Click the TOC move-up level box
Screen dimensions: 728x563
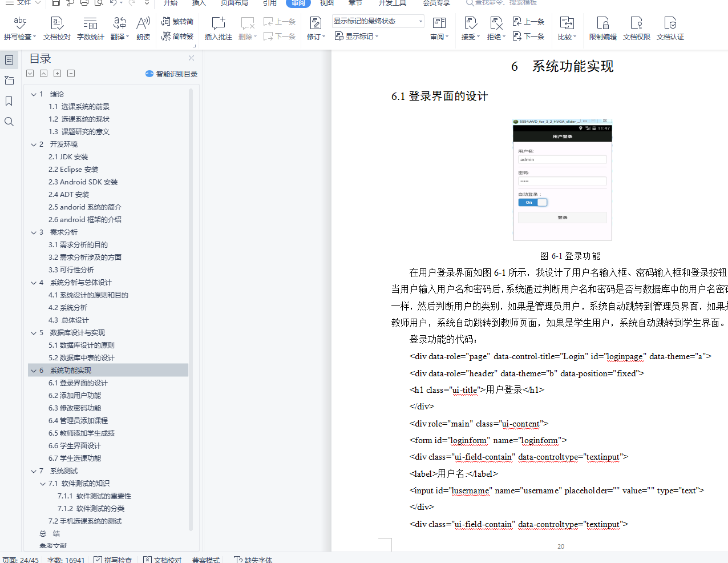click(x=43, y=73)
